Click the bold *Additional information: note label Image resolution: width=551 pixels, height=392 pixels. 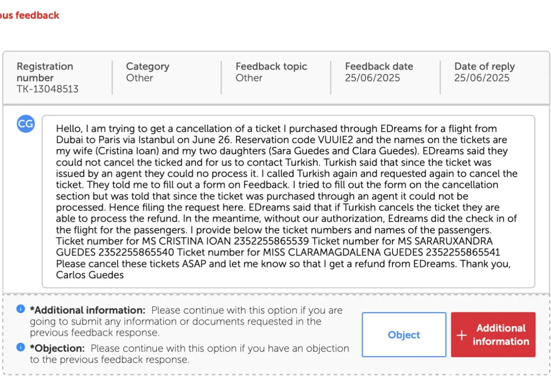88,310
